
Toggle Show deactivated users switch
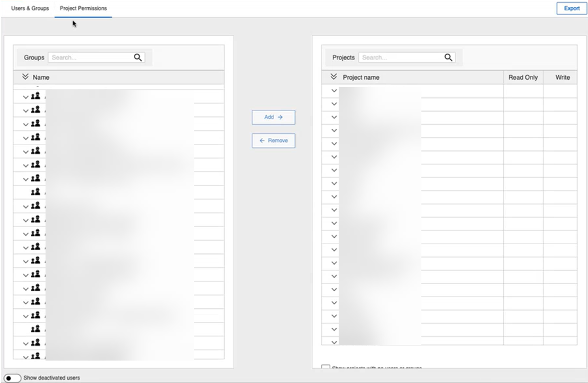click(x=13, y=378)
